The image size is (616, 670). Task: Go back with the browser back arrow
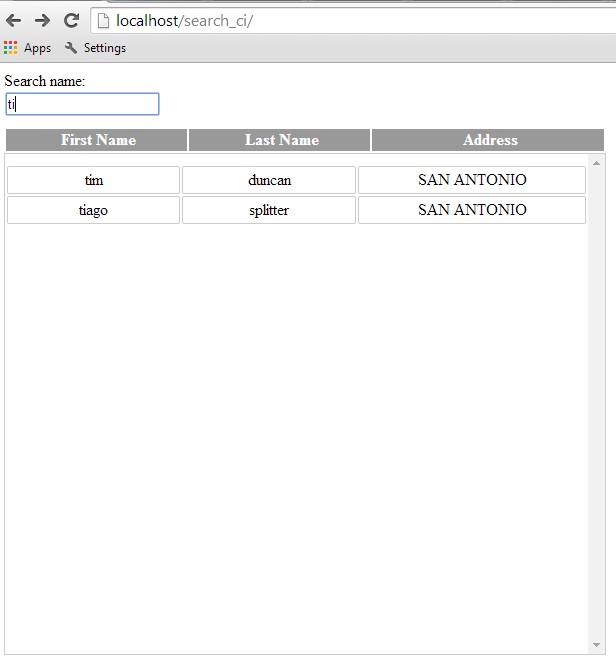point(14,21)
